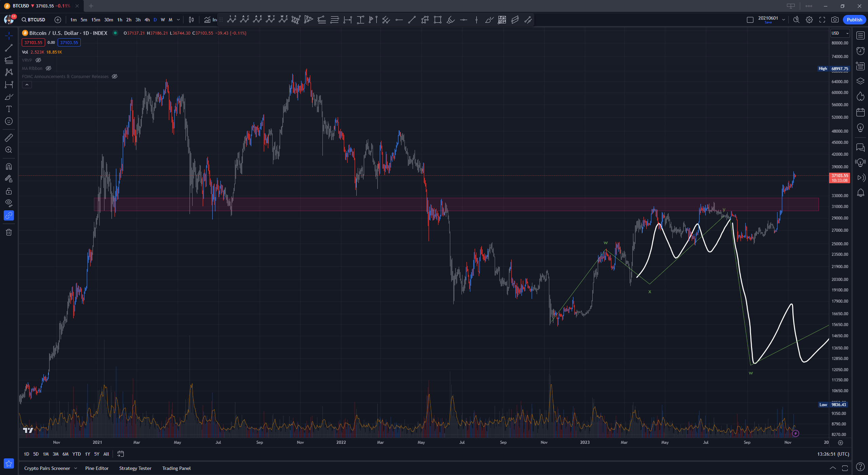The image size is (868, 475).
Task: Expand the 20210601 layout dropdown arrow
Action: (x=784, y=20)
